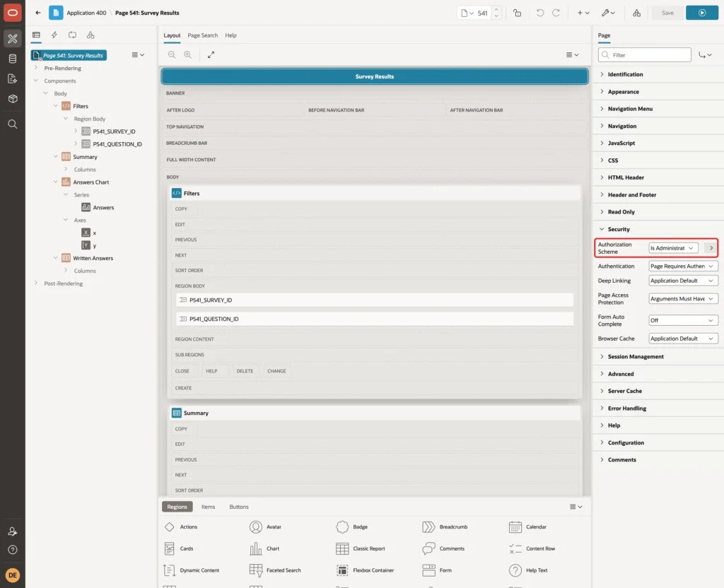
Task: Open the Help tab in center pane
Action: tap(230, 35)
